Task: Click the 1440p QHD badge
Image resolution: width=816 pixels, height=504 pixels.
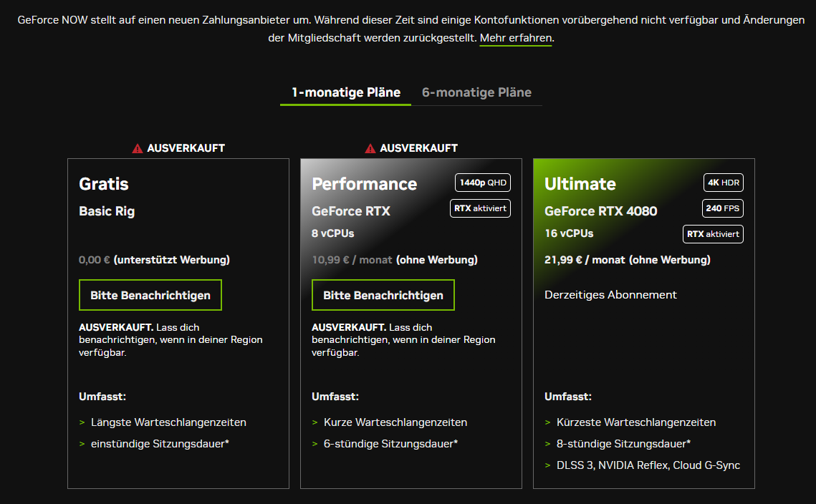Action: coord(483,183)
